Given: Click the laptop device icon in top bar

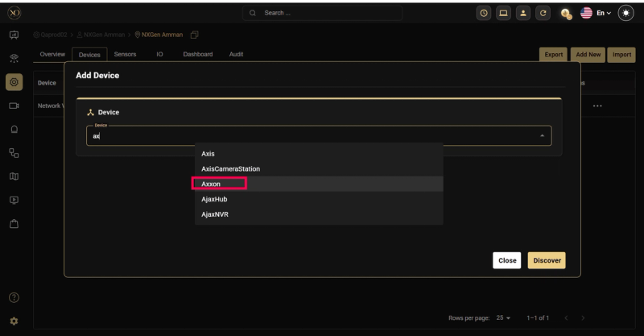Looking at the screenshot, I should pos(503,13).
